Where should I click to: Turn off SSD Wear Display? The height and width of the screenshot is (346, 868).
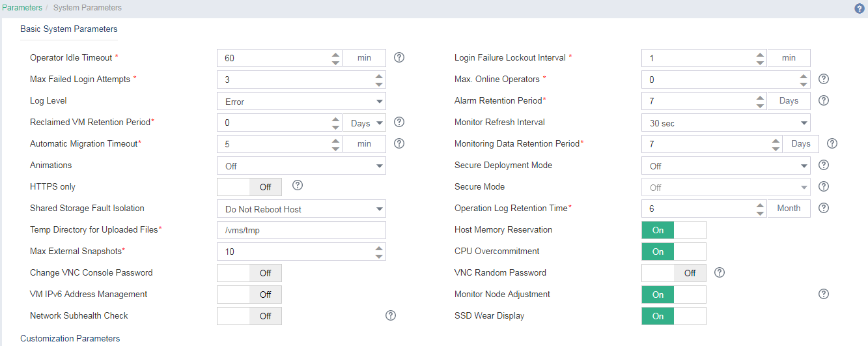674,316
